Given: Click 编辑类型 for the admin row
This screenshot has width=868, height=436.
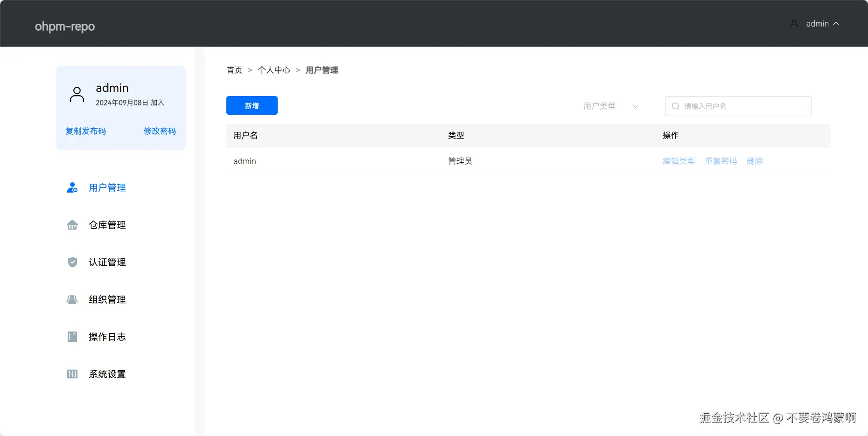Looking at the screenshot, I should tap(679, 161).
